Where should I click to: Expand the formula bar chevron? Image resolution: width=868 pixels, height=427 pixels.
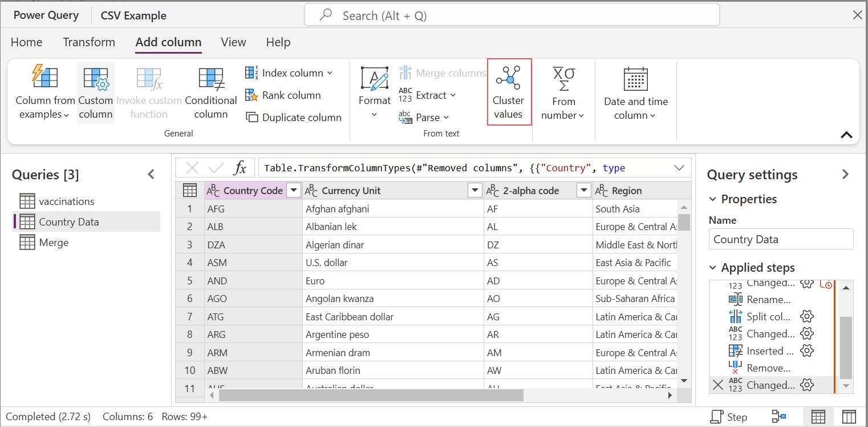679,168
